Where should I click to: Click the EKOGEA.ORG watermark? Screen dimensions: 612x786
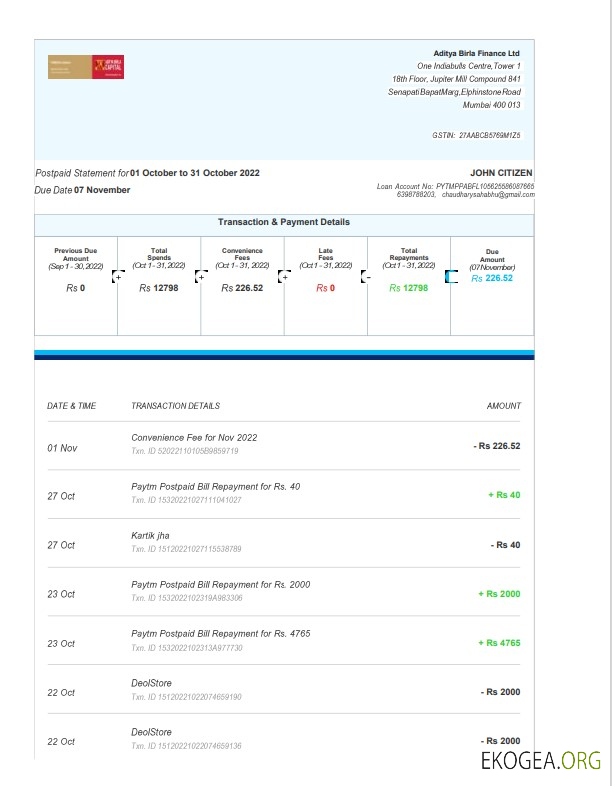541,760
